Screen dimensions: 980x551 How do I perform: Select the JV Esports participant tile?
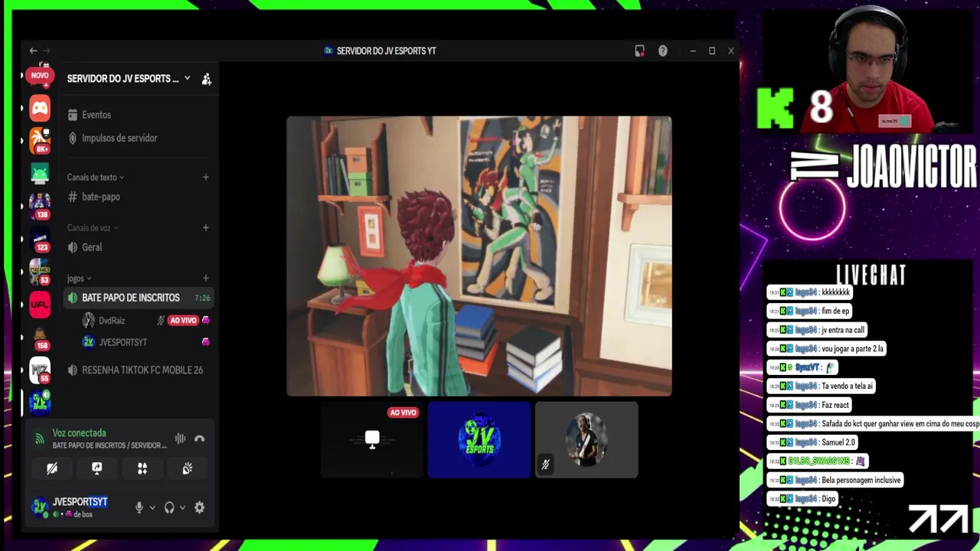click(479, 440)
